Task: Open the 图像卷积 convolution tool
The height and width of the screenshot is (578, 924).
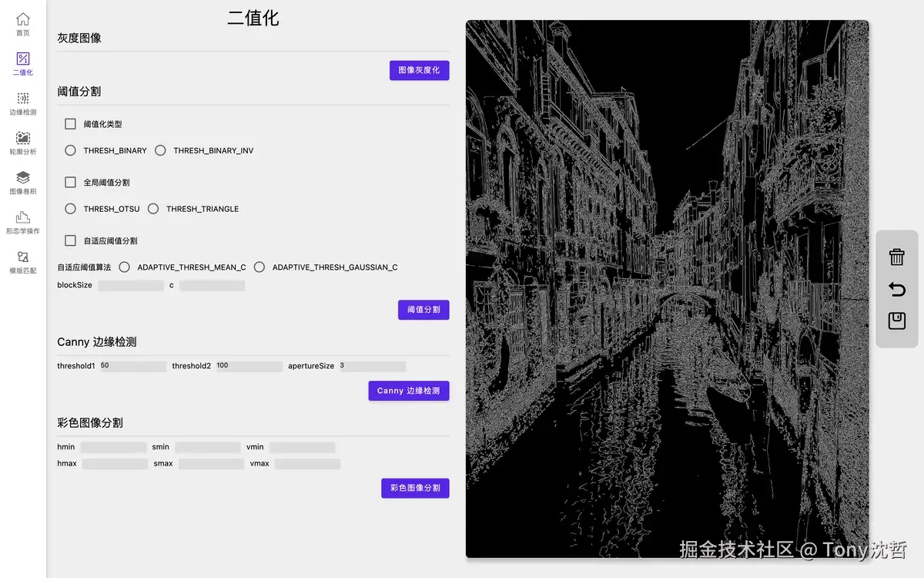Action: pyautogui.click(x=22, y=183)
